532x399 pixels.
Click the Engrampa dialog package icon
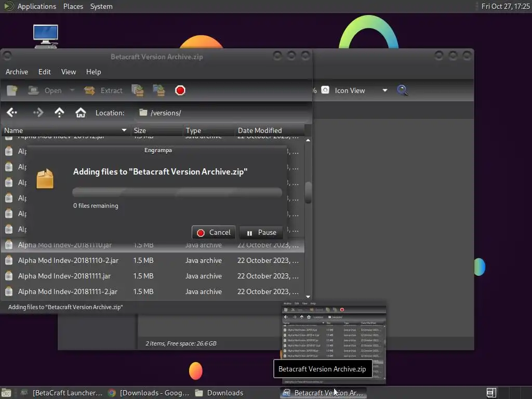(x=45, y=179)
